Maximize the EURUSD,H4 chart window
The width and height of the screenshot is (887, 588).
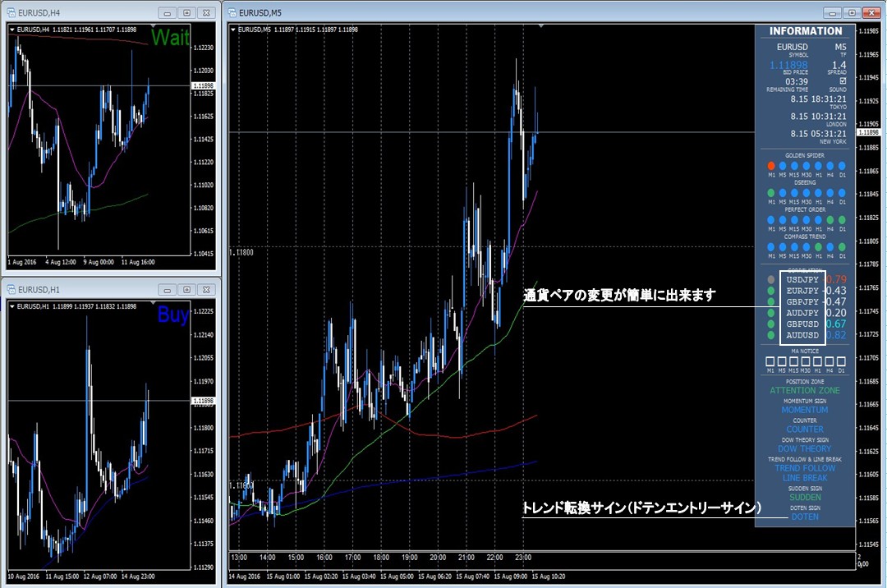click(x=186, y=12)
